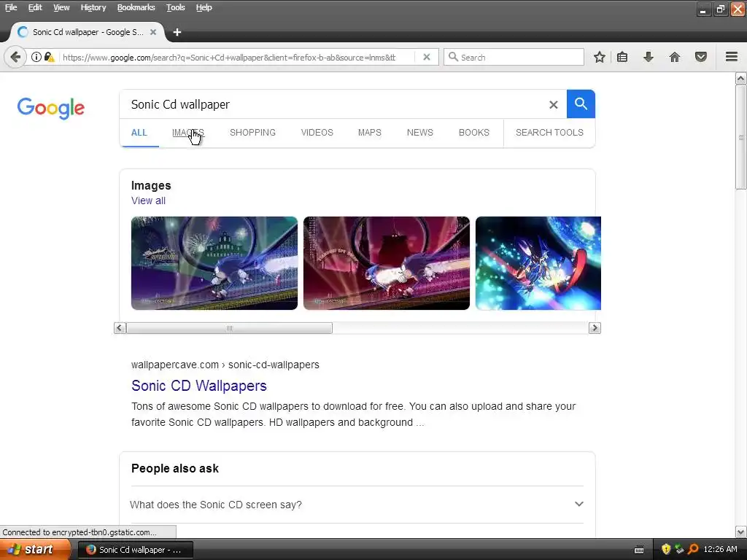Open the on-screen keyboard taskbar icon
The height and width of the screenshot is (560, 747).
(639, 550)
